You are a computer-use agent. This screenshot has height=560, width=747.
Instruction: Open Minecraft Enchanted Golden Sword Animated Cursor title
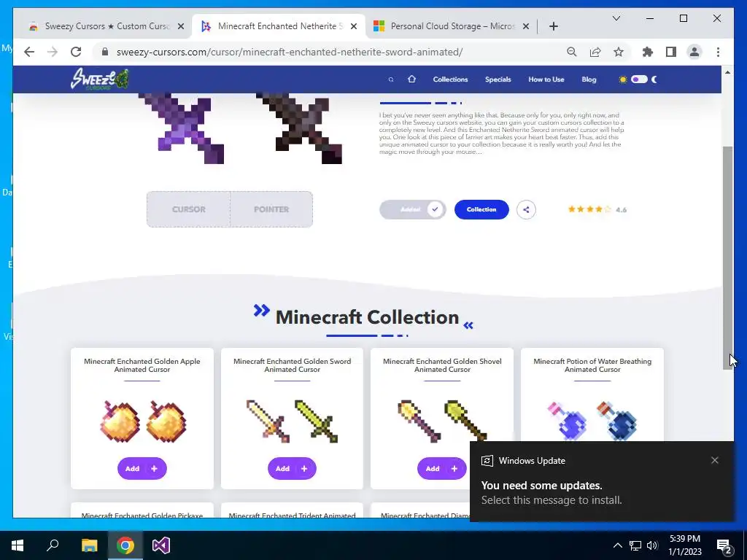(x=292, y=365)
